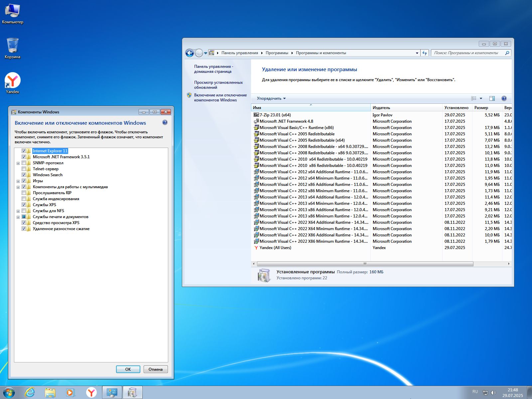Click the RU language indicator
532x399 pixels.
click(x=475, y=392)
